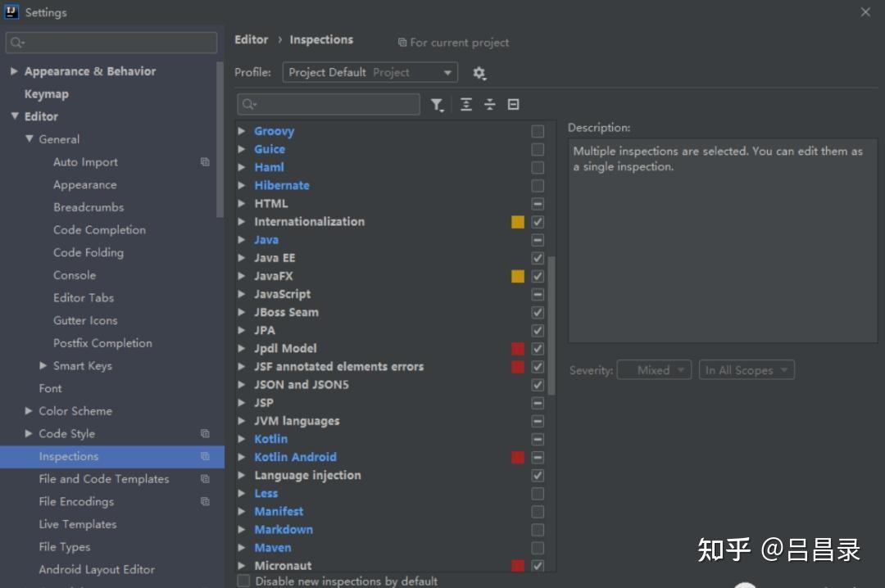Screen dimensions: 885x588
Task: Open the profile settings gear menu
Action: point(479,73)
